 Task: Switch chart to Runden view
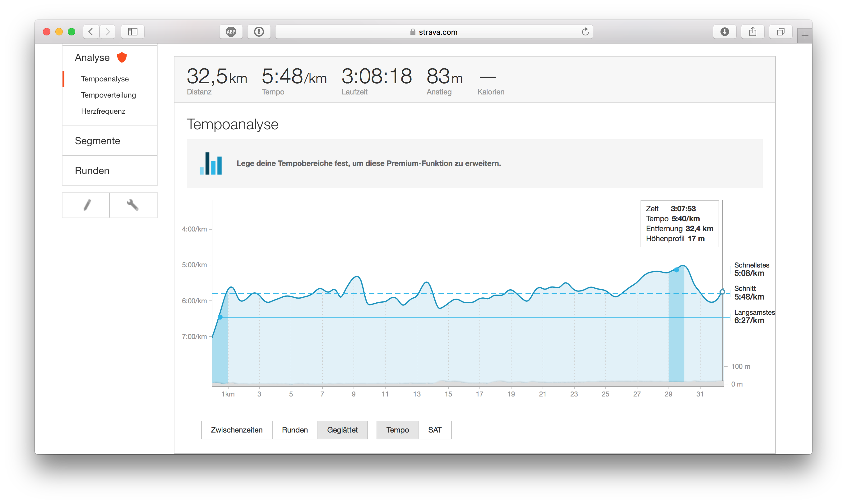click(294, 430)
